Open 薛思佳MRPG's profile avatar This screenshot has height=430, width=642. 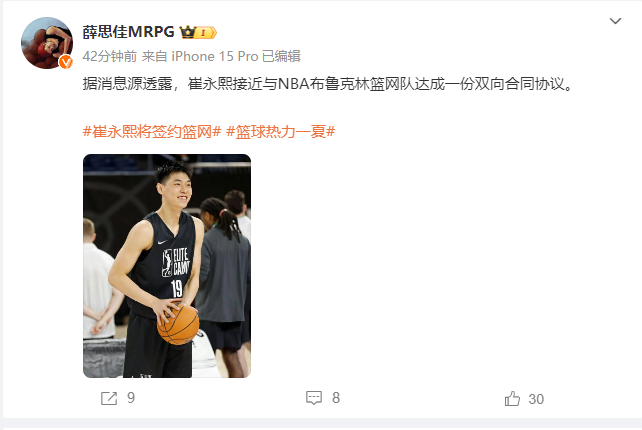47,43
